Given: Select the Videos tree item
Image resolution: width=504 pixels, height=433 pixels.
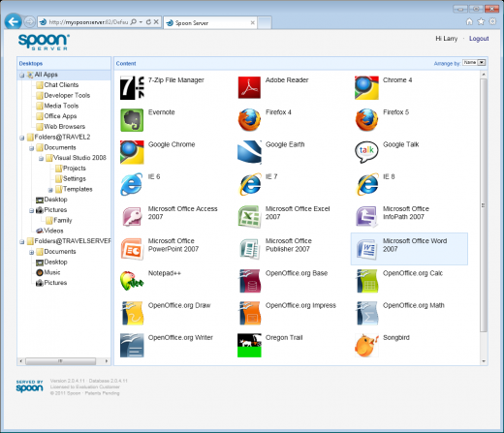Looking at the screenshot, I should [x=49, y=231].
